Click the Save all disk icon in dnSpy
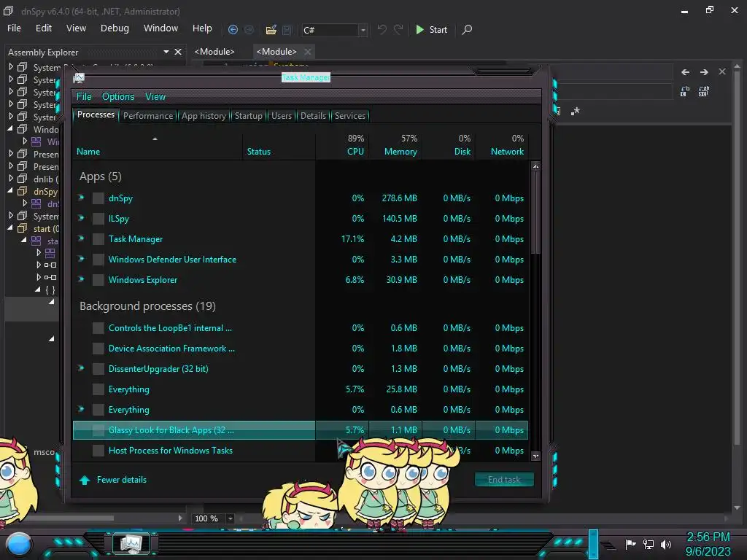 tap(287, 29)
